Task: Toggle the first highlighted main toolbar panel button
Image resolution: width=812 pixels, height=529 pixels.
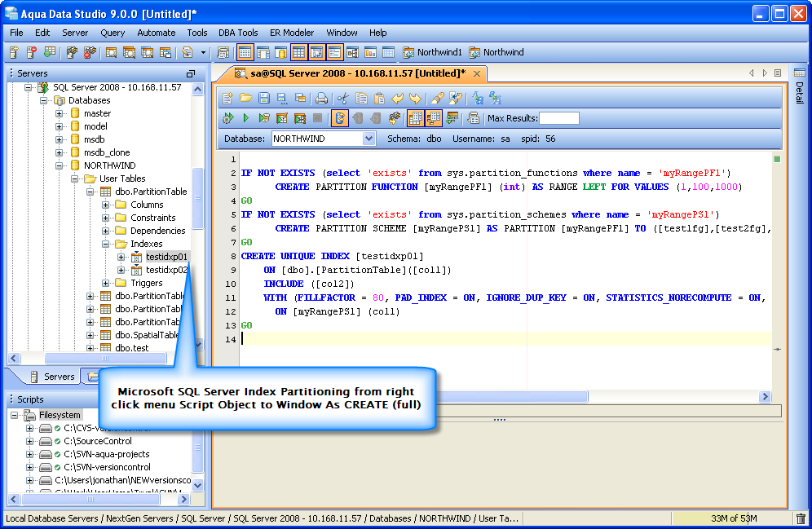Action: coord(245,52)
